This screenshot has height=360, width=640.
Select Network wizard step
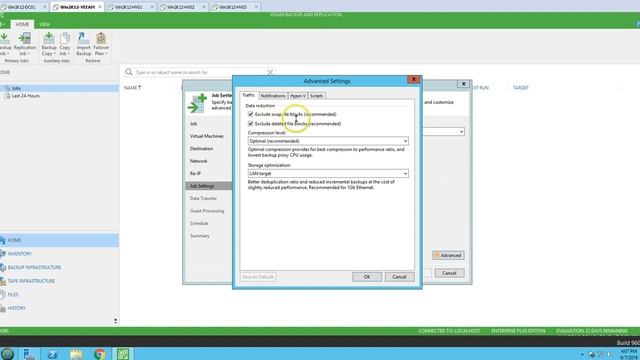click(199, 161)
